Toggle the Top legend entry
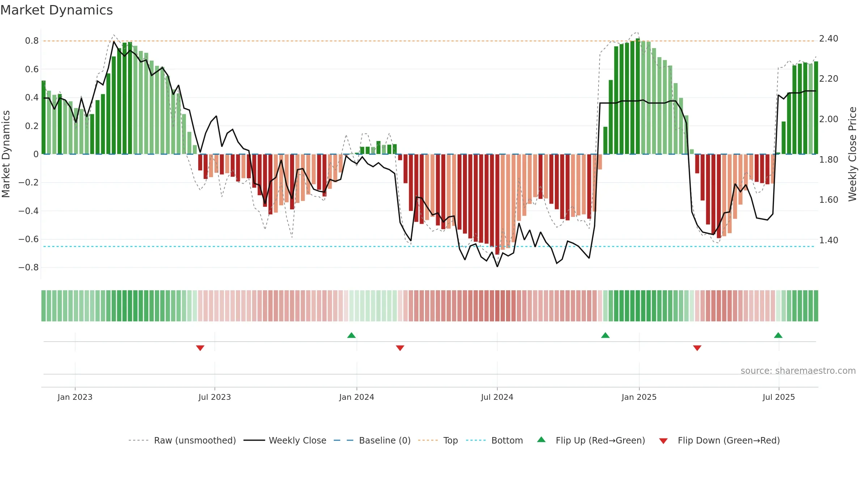The height and width of the screenshot is (488, 868). pos(438,440)
